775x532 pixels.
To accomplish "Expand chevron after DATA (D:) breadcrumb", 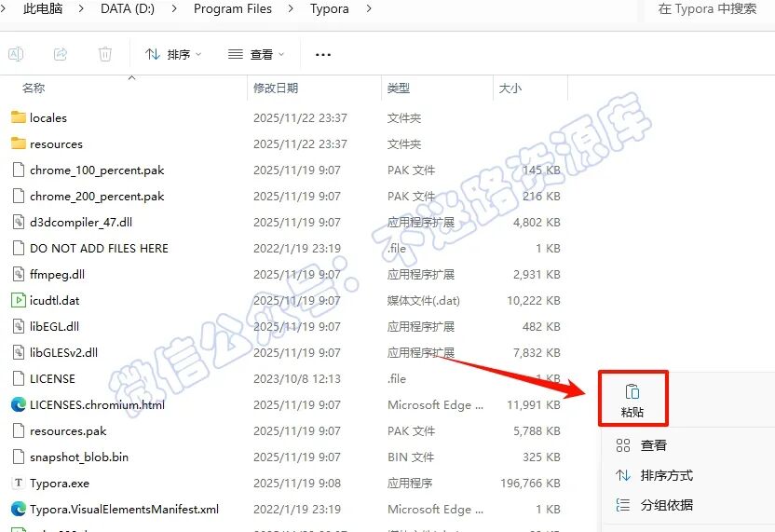I will tap(174, 9).
